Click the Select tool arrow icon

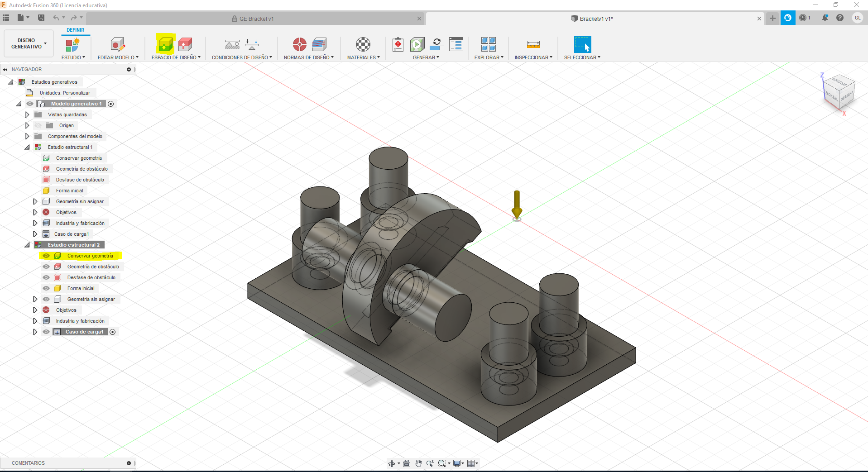[x=582, y=44]
